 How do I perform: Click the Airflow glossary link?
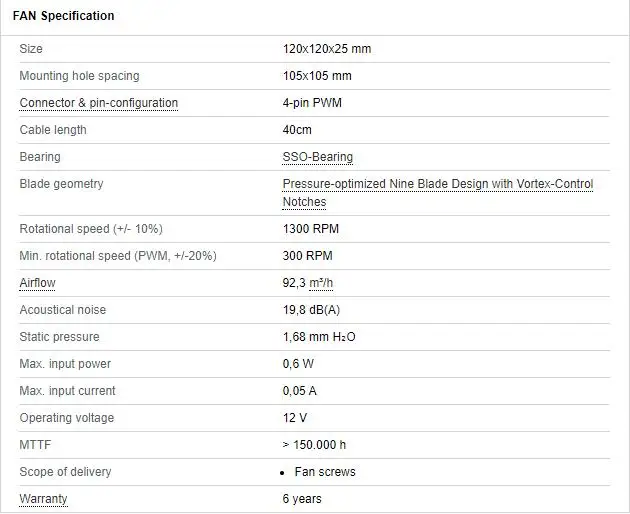(37, 283)
